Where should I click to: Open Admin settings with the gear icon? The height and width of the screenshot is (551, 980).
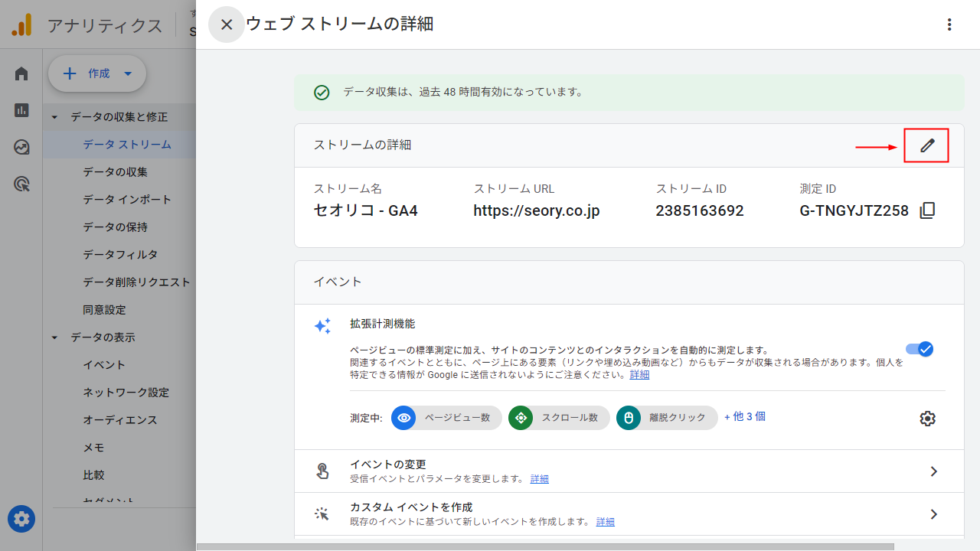coord(21,519)
